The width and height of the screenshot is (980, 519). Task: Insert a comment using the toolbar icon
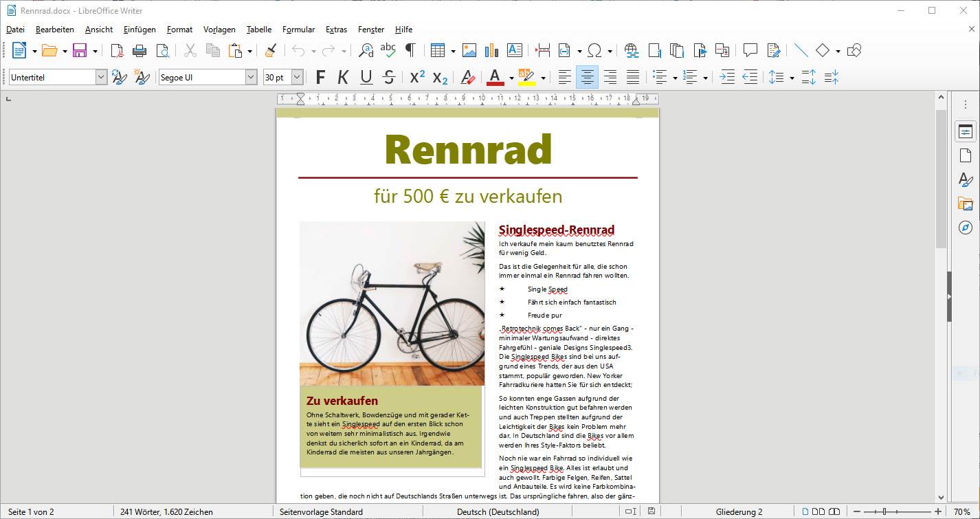(750, 49)
